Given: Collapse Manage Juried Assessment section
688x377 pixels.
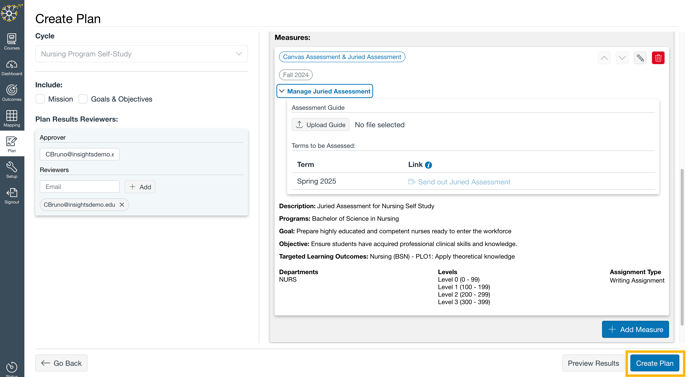Looking at the screenshot, I should coord(325,91).
